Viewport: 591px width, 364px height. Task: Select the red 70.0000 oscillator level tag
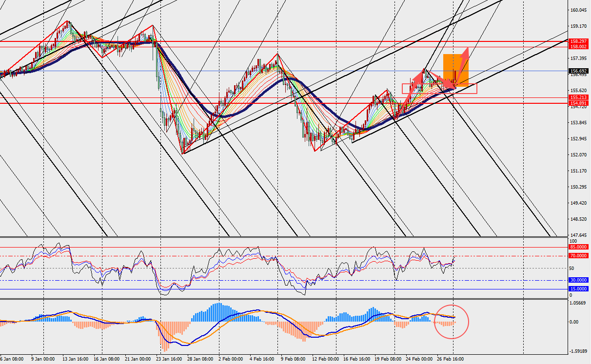coord(578,255)
